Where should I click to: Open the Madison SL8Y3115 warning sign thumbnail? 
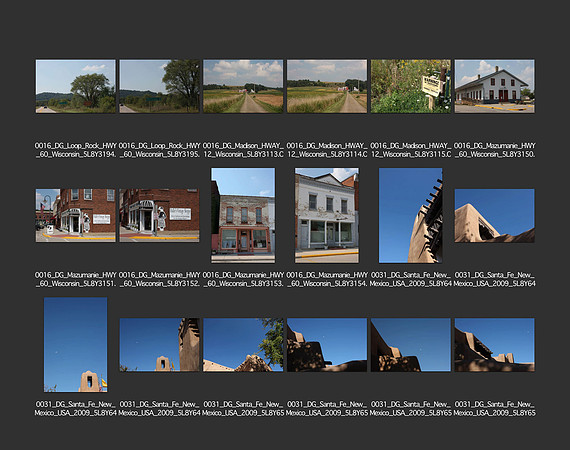pos(411,86)
